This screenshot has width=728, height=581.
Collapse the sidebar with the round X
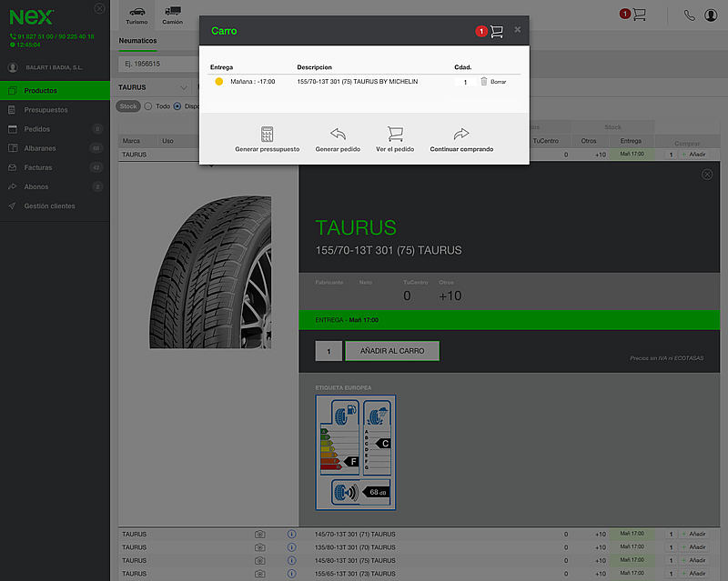coord(99,8)
